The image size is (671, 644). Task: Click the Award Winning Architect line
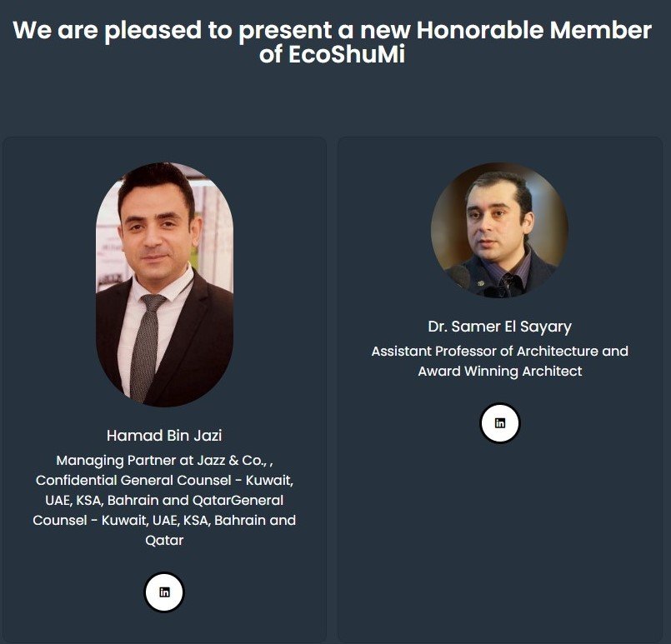[x=500, y=372]
